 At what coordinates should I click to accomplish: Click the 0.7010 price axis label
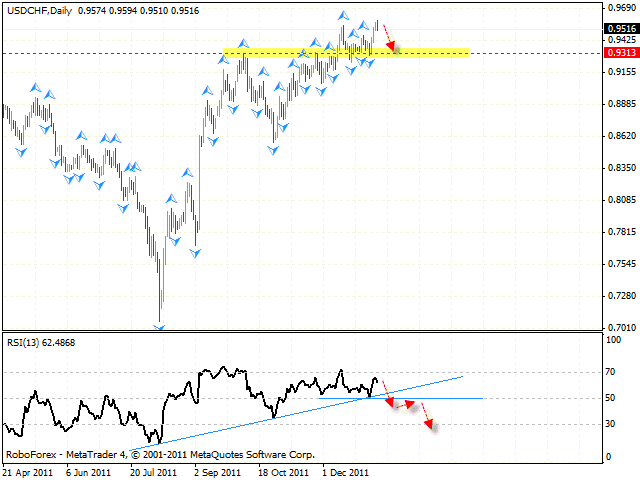(x=618, y=327)
